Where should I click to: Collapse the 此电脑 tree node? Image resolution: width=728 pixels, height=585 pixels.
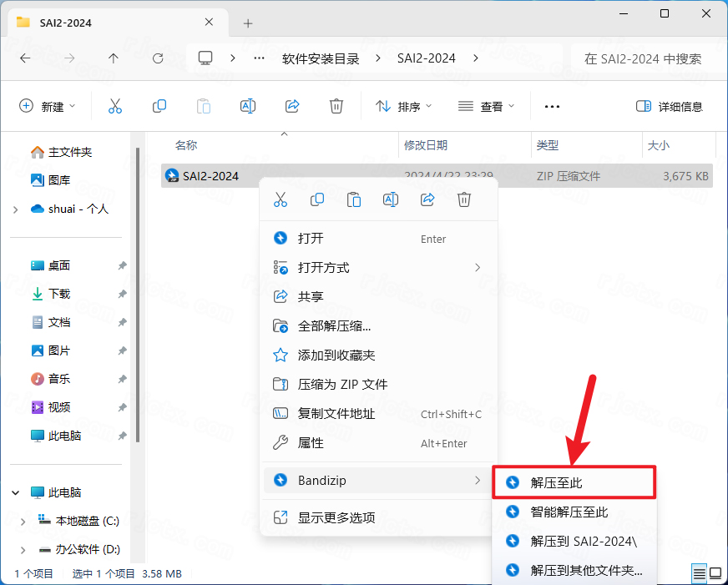tap(16, 492)
